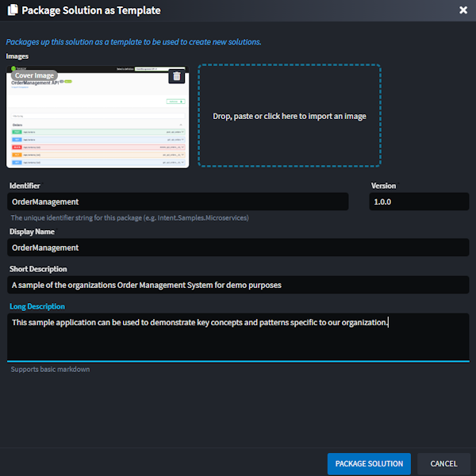Click the Display Name label

pyautogui.click(x=32, y=232)
